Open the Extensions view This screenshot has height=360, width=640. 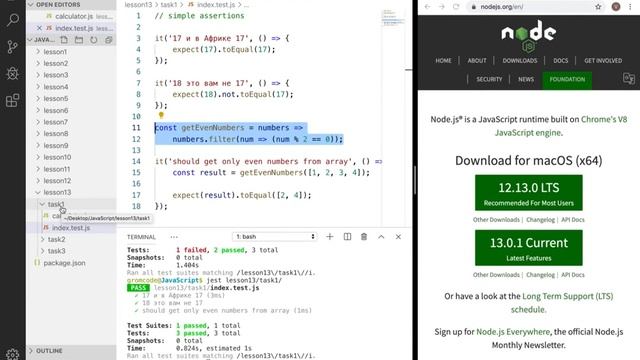[x=13, y=100]
